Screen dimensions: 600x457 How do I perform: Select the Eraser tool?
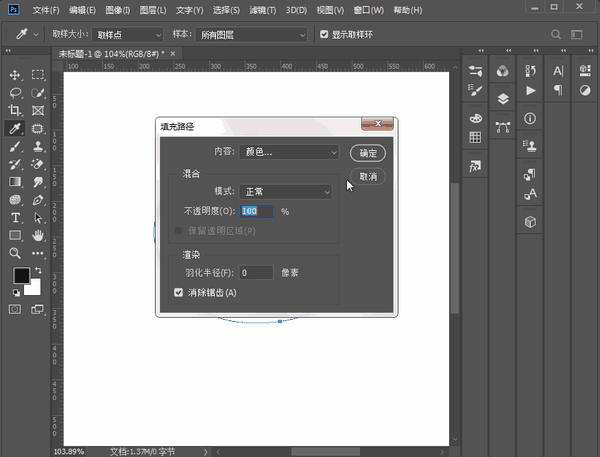click(38, 164)
